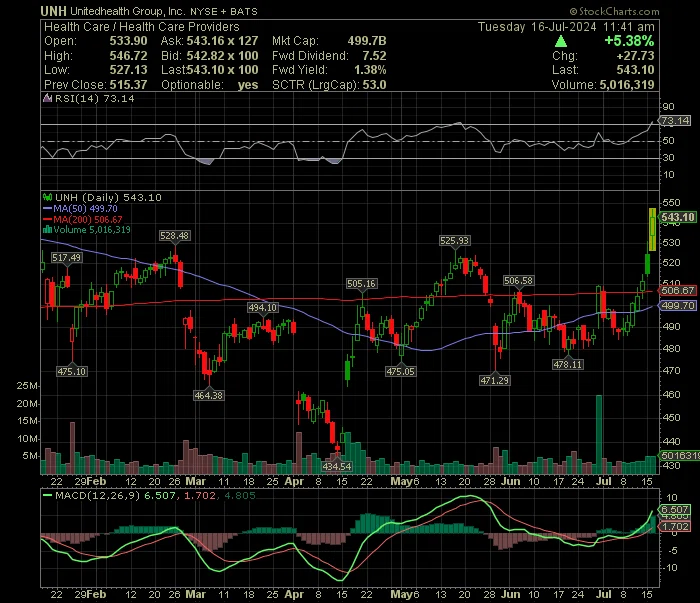The width and height of the screenshot is (700, 603).
Task: Click the Ask quote 543.16 x 127
Action: click(x=222, y=41)
